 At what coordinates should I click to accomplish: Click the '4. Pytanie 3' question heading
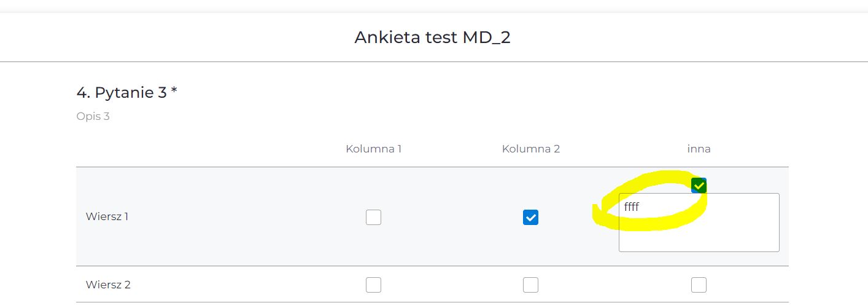click(122, 93)
